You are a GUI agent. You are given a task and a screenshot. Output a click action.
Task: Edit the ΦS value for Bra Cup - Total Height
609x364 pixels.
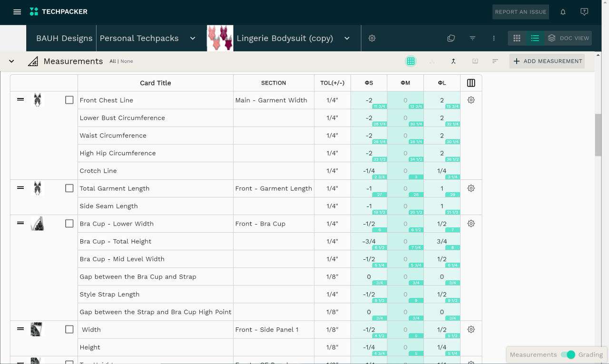click(369, 241)
